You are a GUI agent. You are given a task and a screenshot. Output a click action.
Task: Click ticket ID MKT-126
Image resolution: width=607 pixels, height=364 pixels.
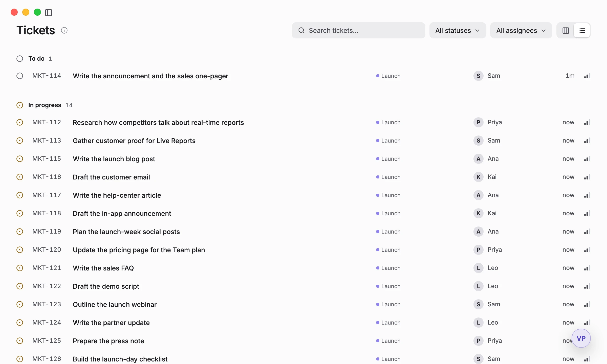point(47,359)
